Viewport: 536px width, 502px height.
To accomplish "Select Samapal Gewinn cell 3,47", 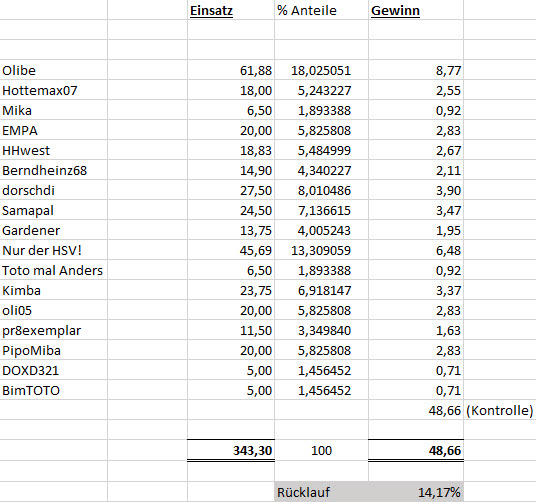I will click(416, 210).
